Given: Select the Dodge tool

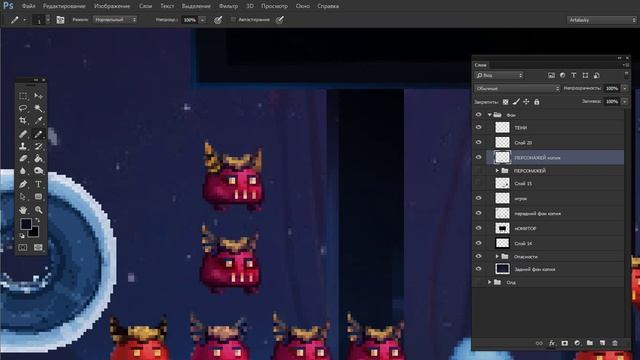Looking at the screenshot, I should point(38,171).
